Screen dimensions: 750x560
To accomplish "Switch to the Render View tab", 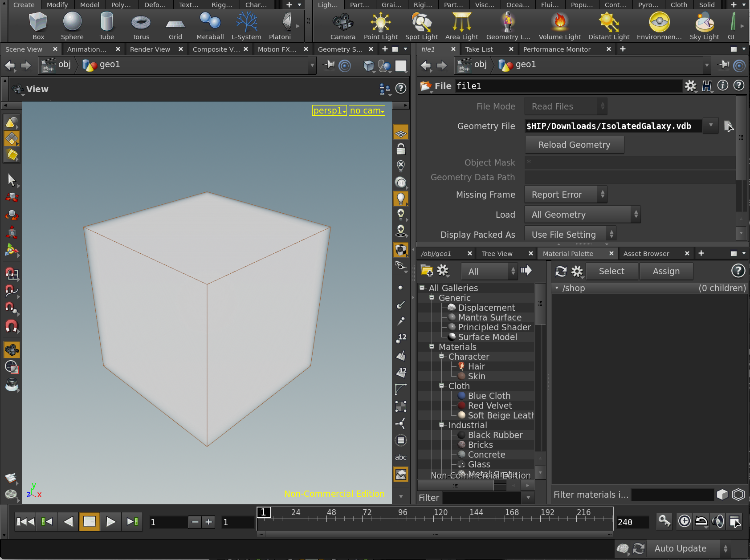I will click(x=150, y=49).
